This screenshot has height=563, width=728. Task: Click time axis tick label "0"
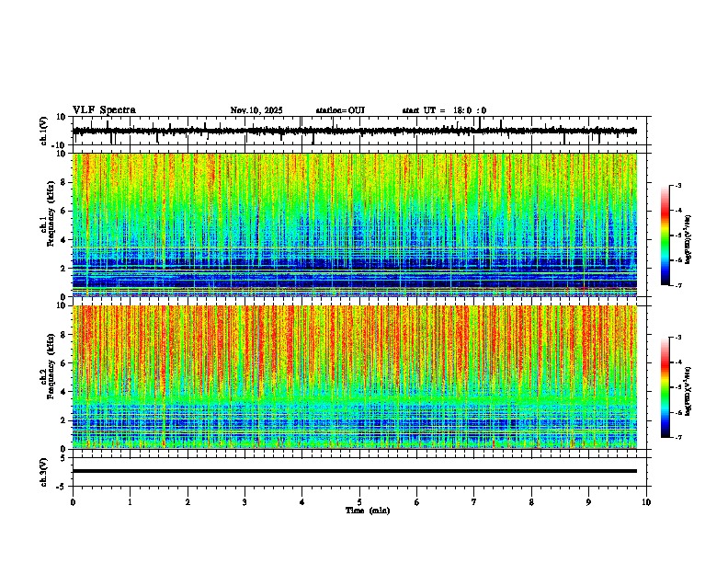coord(73,502)
